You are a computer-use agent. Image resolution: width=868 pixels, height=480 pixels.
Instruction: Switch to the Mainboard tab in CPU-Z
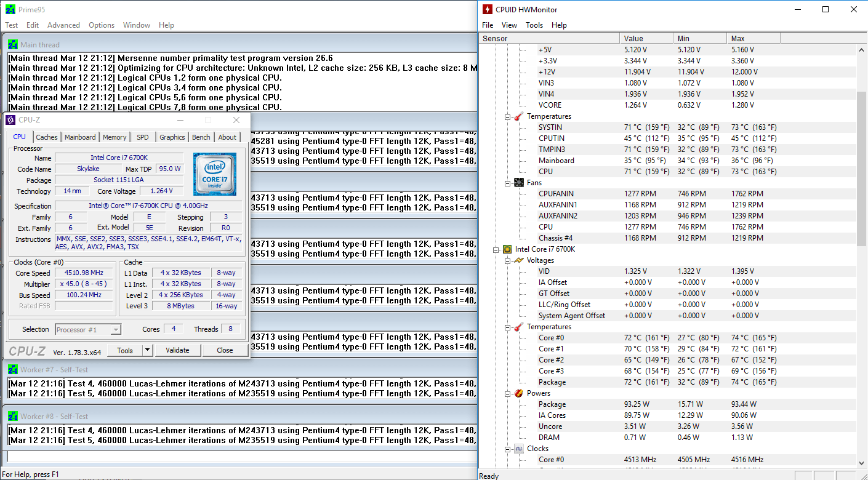[x=80, y=137]
